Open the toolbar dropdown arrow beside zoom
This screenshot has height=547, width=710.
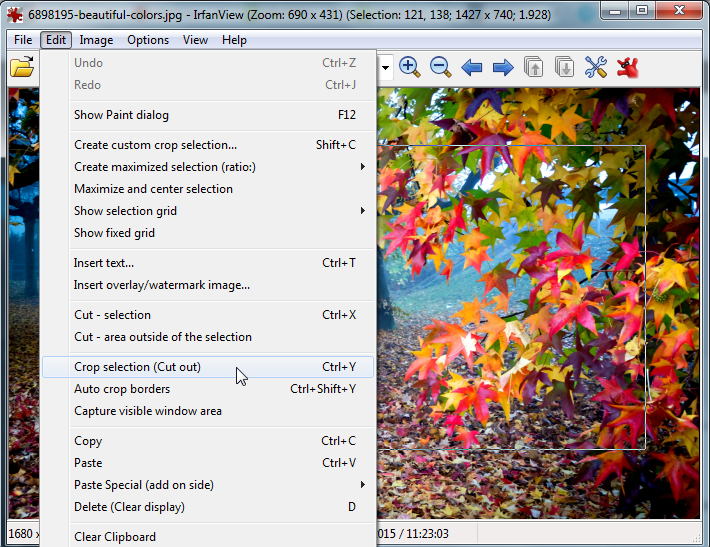(384, 68)
